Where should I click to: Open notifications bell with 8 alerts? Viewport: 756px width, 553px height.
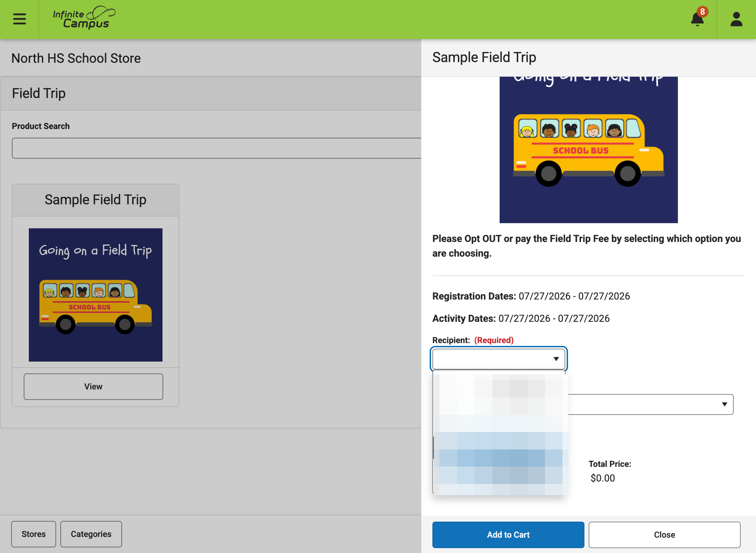(x=698, y=17)
